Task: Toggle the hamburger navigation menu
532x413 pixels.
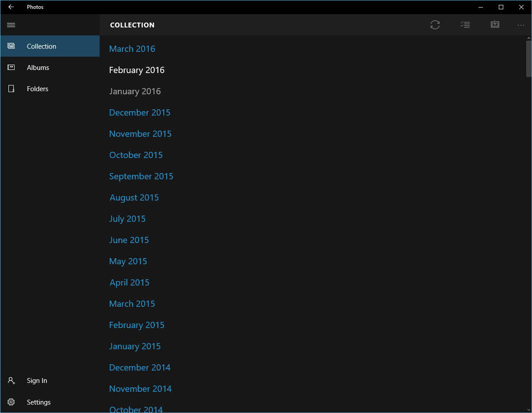Action: tap(11, 25)
